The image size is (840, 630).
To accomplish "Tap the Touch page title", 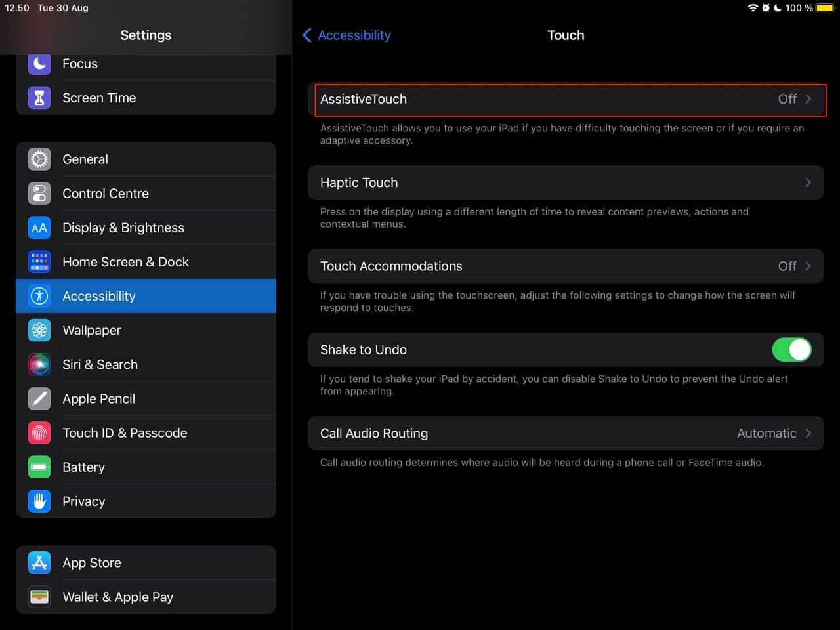I will (566, 35).
